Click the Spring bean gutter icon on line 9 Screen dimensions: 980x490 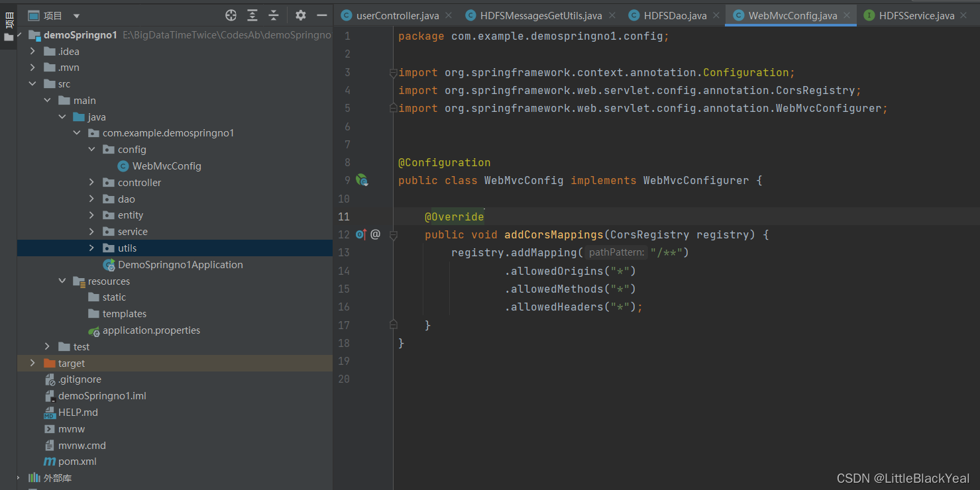pos(362,179)
